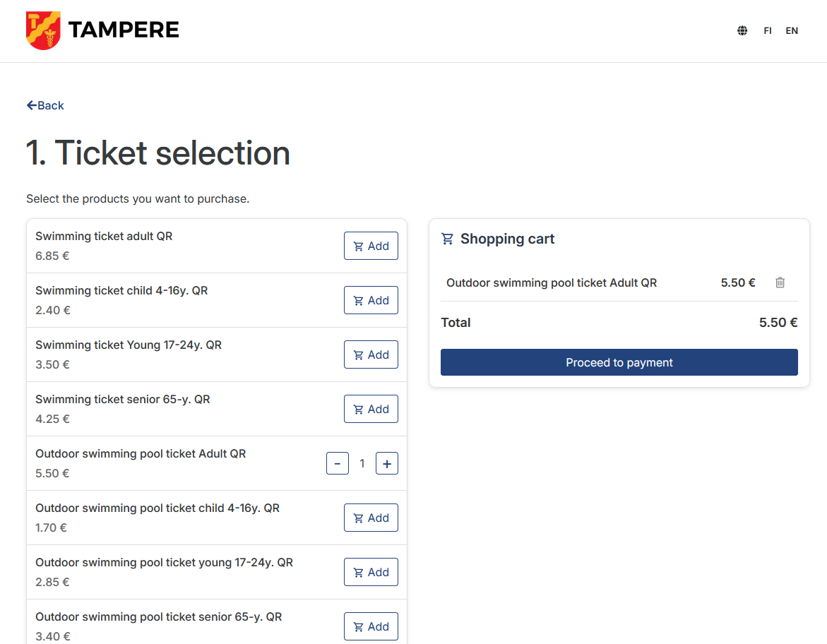Click the Tampere coat of arms logo
The width and height of the screenshot is (827, 644).
[x=43, y=30]
